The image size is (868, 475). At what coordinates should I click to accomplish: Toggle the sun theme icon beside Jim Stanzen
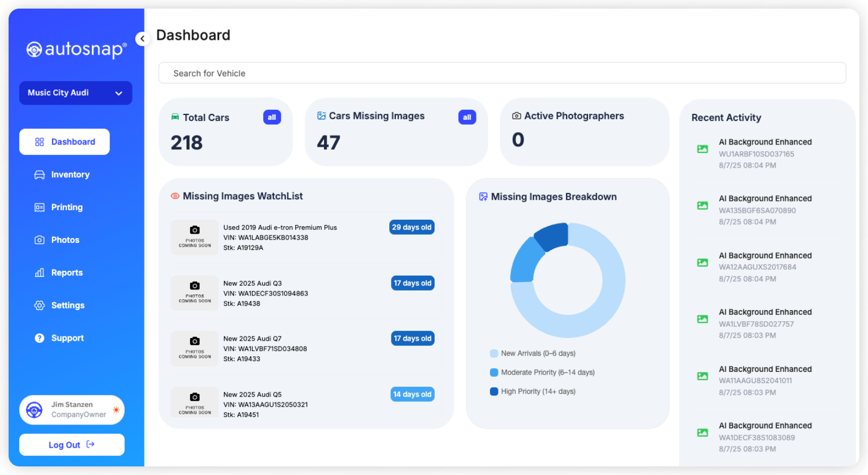point(116,410)
